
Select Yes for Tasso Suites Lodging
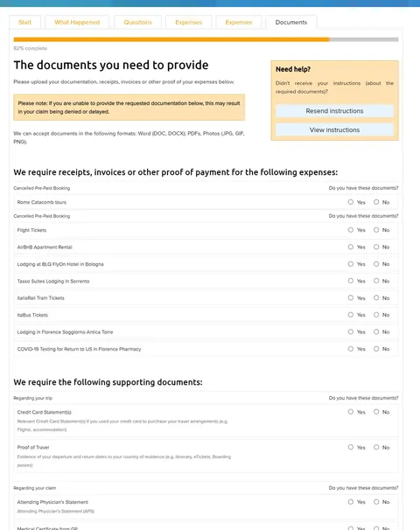(351, 281)
